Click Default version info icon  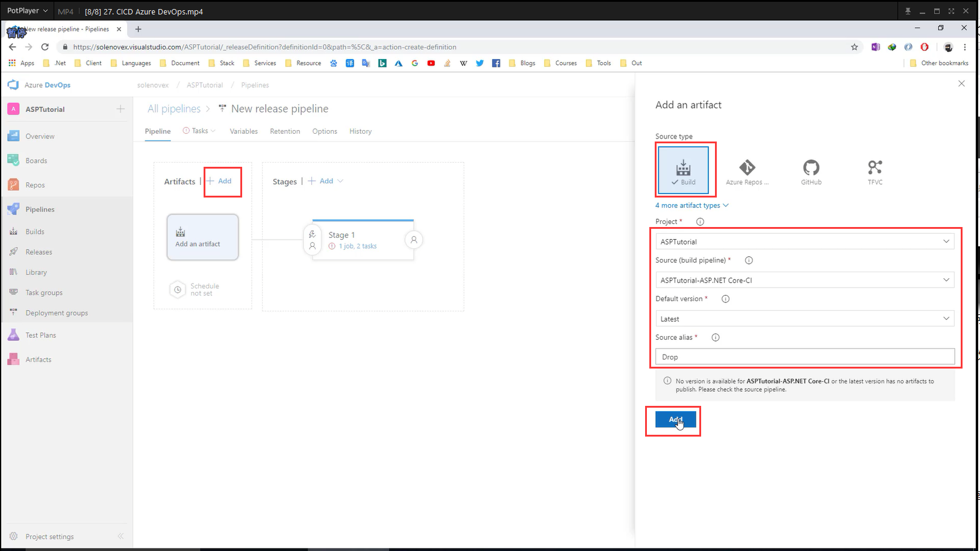pos(725,299)
